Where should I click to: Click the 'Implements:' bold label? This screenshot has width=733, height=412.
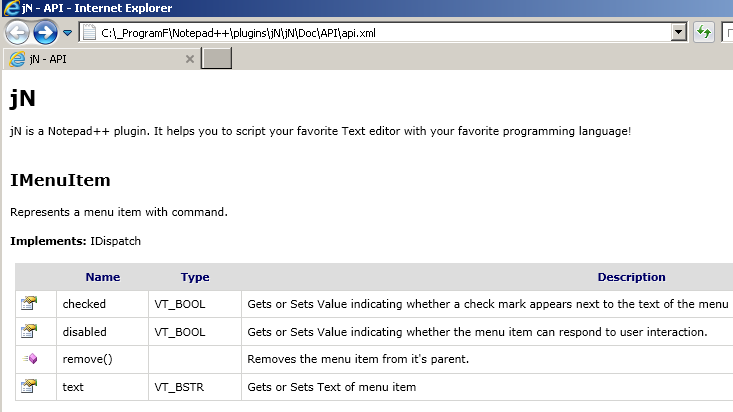[x=48, y=241]
